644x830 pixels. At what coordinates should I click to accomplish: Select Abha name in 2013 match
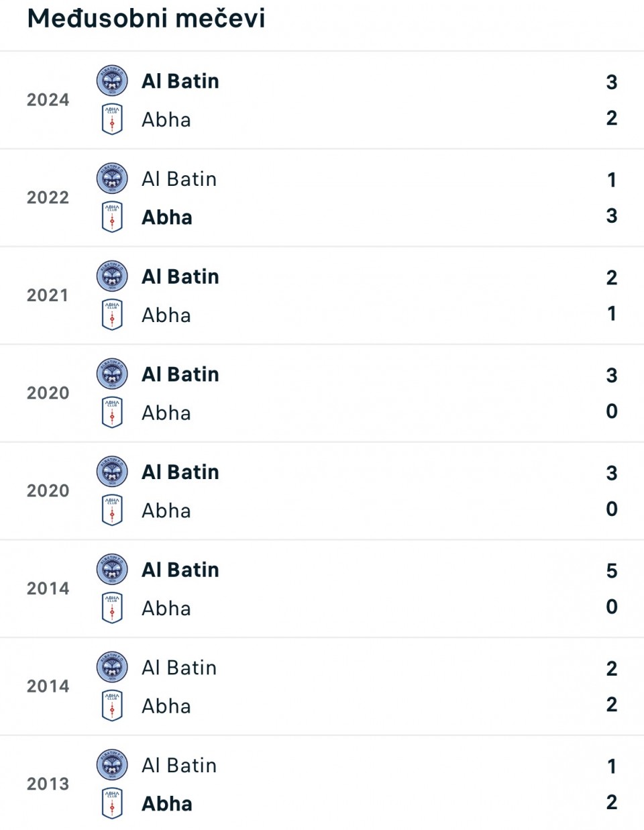[167, 804]
